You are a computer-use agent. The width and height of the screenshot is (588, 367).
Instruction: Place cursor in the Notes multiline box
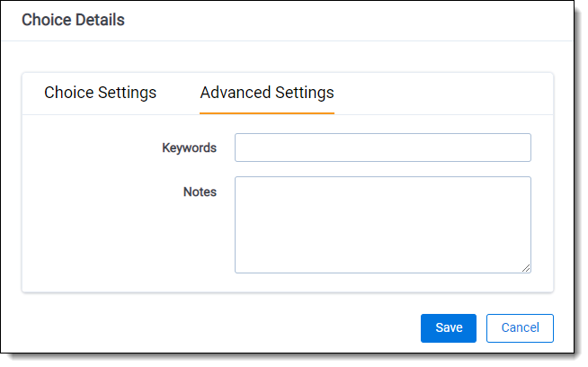tap(382, 224)
